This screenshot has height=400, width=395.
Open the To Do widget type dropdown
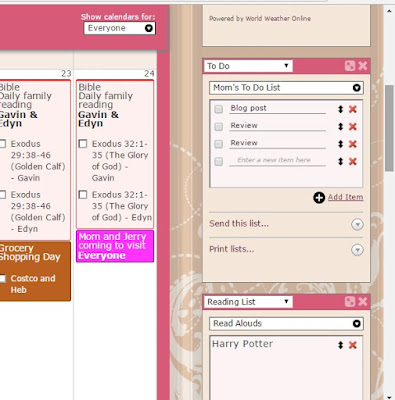[x=248, y=66]
